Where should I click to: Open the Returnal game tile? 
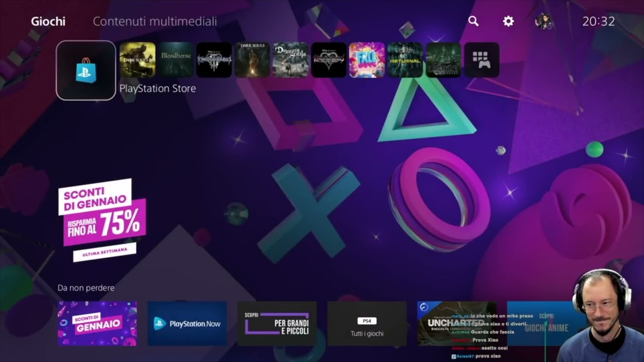click(x=405, y=60)
